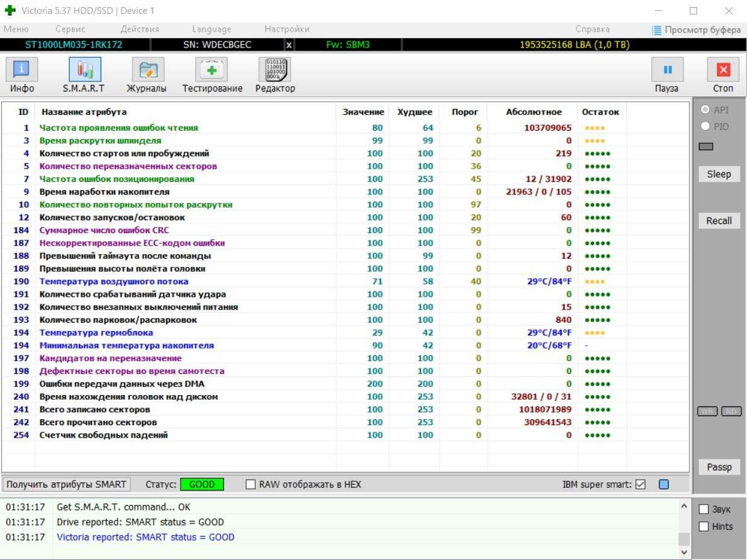Select the row Температура гермоблока

[x=345, y=332]
